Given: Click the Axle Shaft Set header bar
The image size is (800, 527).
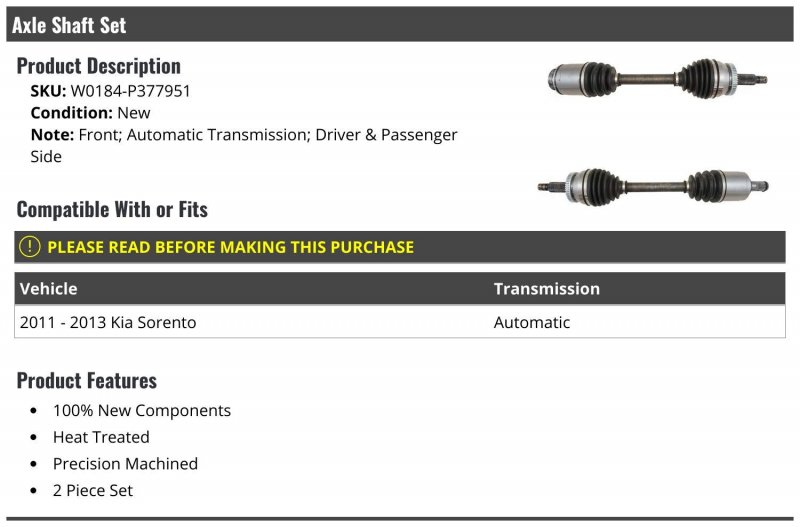Looking at the screenshot, I should pos(399,24).
